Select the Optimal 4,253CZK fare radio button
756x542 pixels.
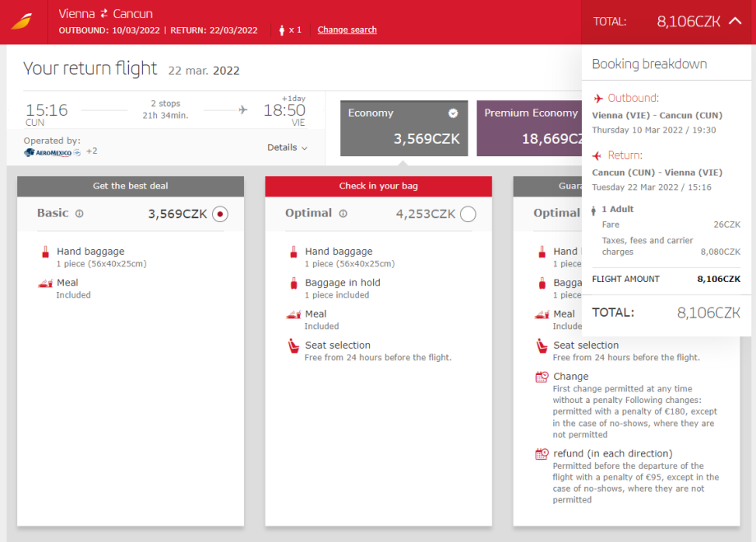(x=468, y=215)
